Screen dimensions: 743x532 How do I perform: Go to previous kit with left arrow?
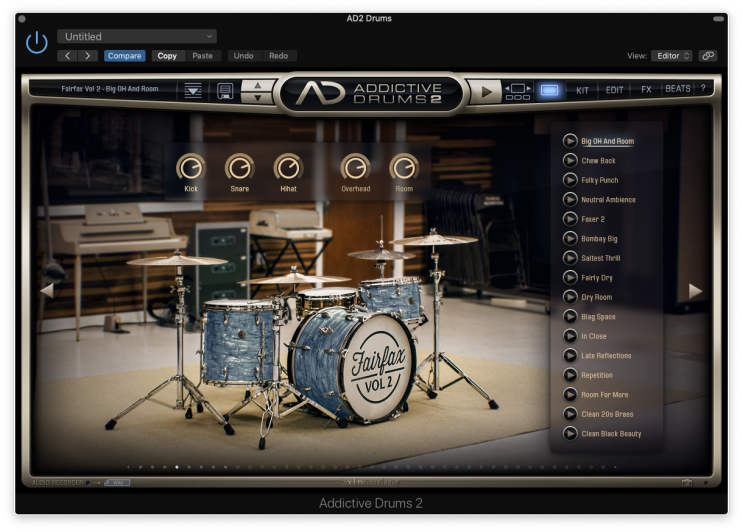(46, 290)
